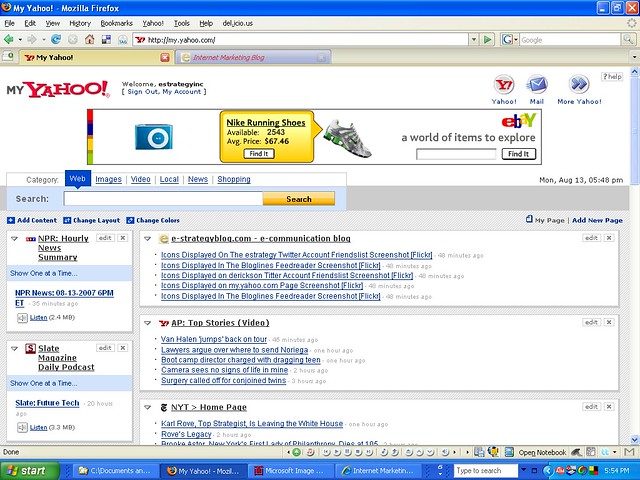This screenshot has height=480, width=640.
Task: Open the Yahoo! round icon at top right
Action: coord(504,84)
